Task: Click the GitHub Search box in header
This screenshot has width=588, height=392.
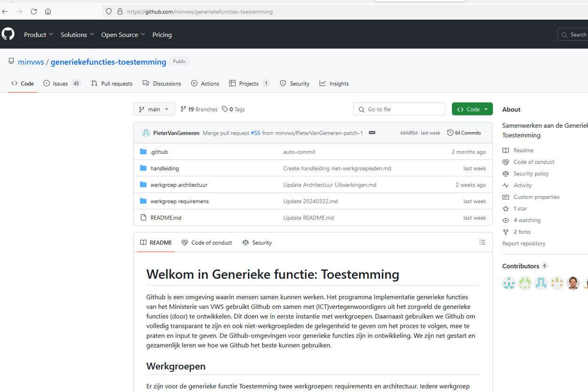Action: click(x=572, y=34)
